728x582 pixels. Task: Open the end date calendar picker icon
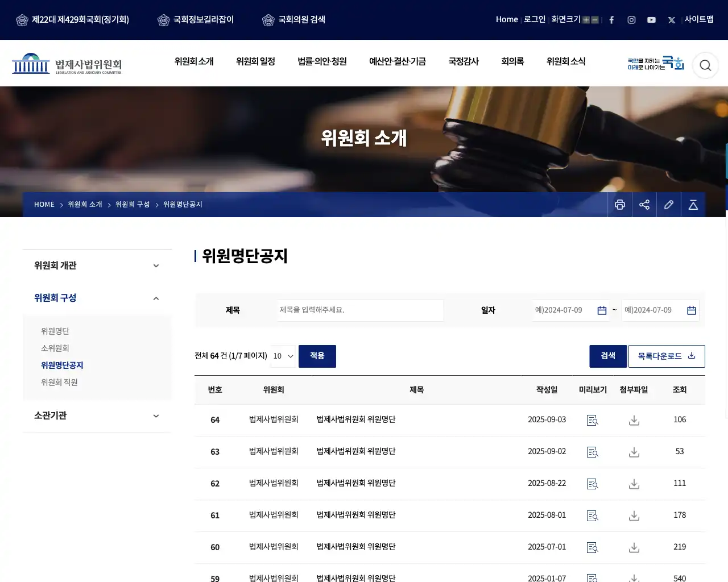[x=692, y=310]
